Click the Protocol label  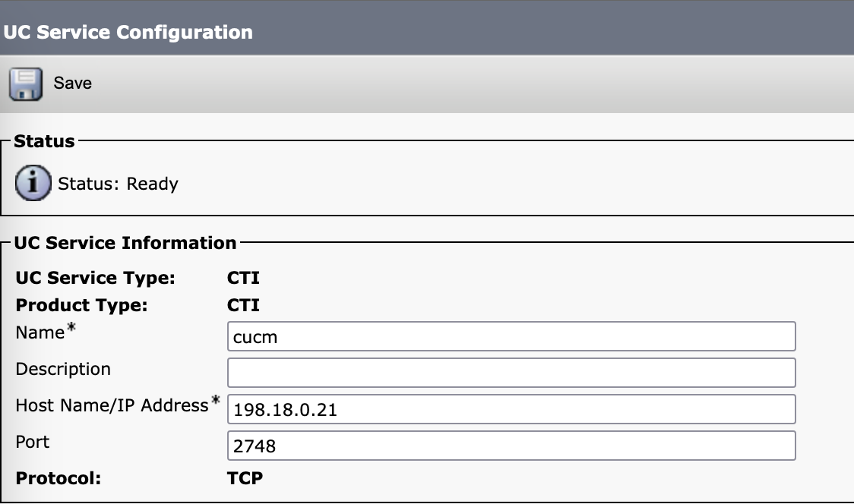point(58,478)
